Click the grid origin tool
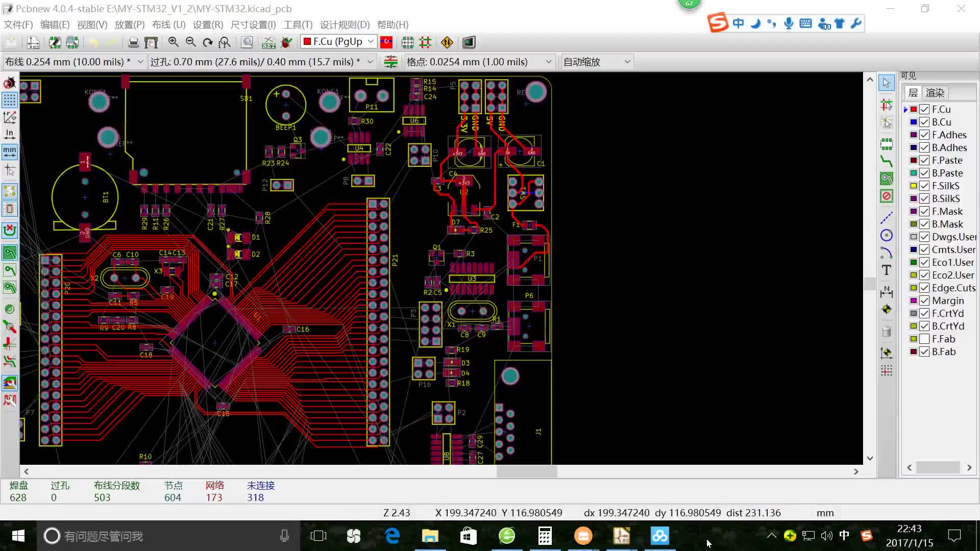980x551 pixels. pos(887,370)
